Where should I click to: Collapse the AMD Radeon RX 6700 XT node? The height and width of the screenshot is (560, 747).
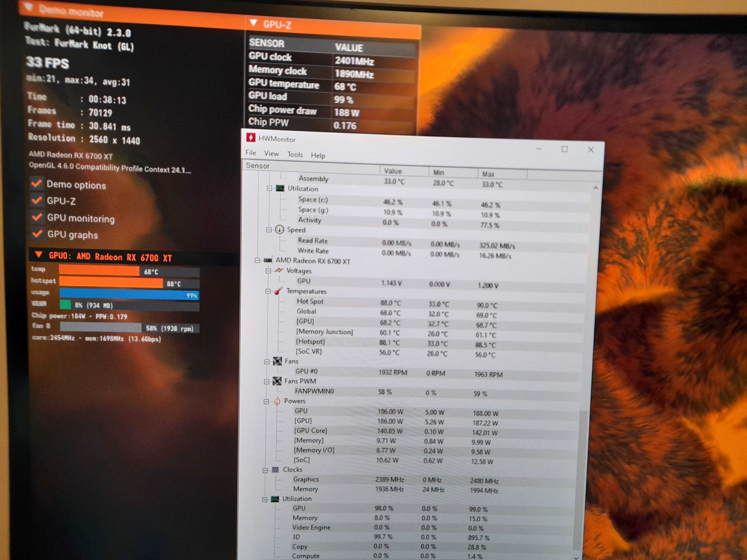pyautogui.click(x=257, y=260)
